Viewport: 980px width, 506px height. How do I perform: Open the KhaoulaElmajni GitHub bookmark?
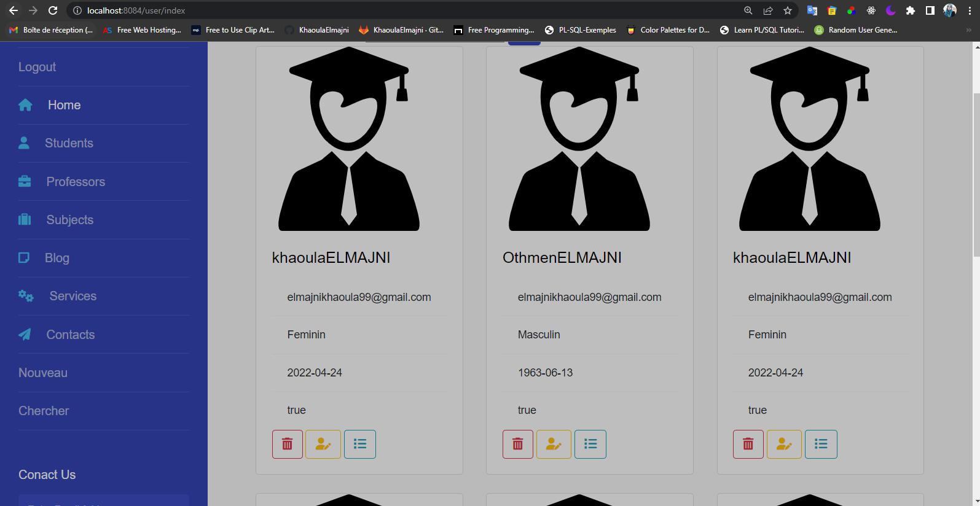click(x=317, y=30)
